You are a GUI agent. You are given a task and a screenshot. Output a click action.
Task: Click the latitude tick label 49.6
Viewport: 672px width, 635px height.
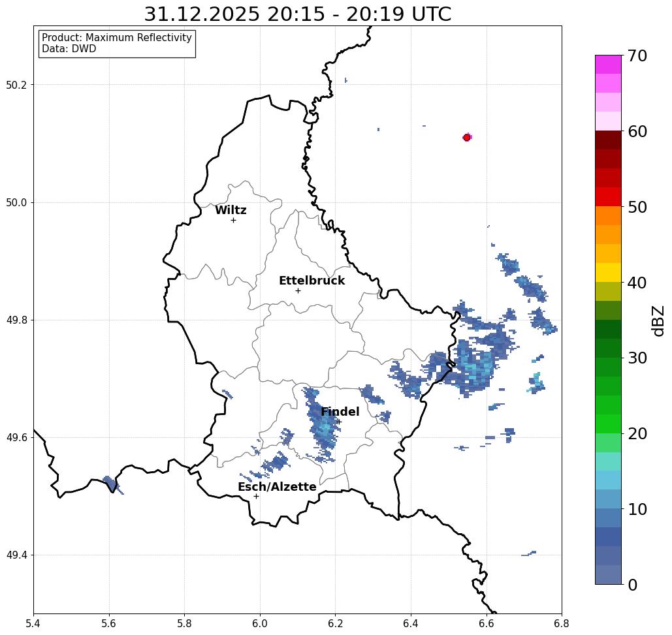[16, 438]
